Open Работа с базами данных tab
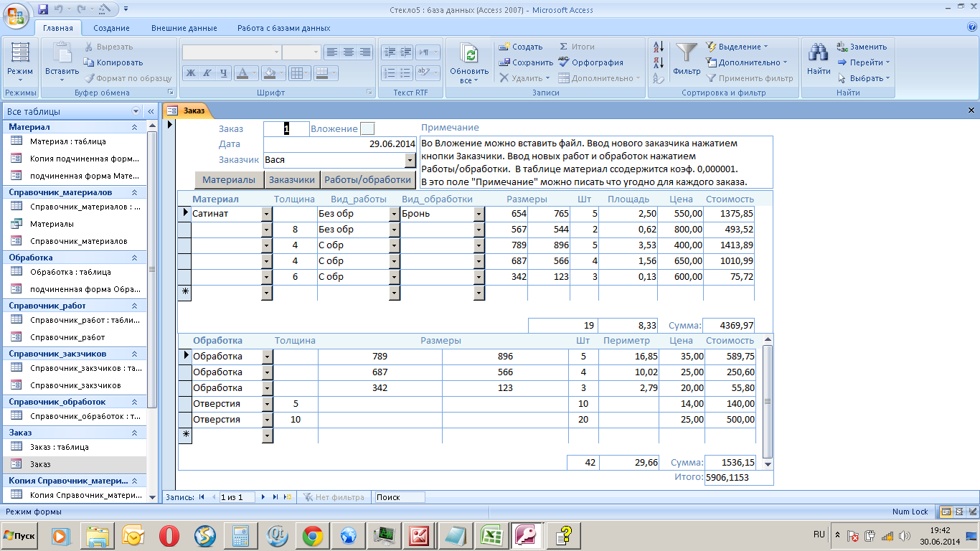 (284, 28)
